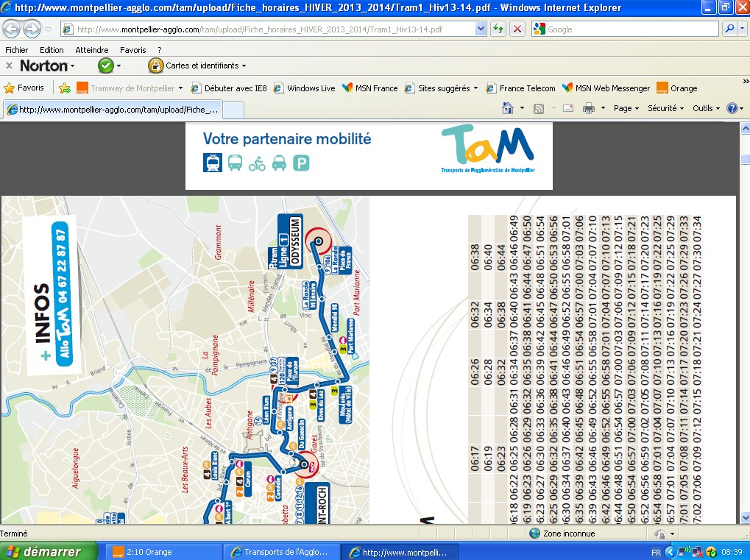This screenshot has width=750, height=560.
Task: Click the Refresh page icon
Action: [498, 29]
